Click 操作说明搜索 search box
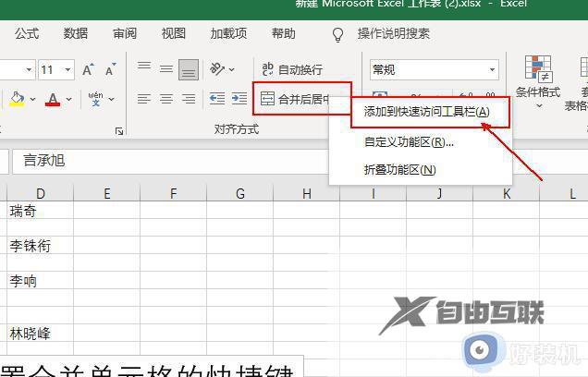Image resolution: width=588 pixels, height=377 pixels. [393, 33]
